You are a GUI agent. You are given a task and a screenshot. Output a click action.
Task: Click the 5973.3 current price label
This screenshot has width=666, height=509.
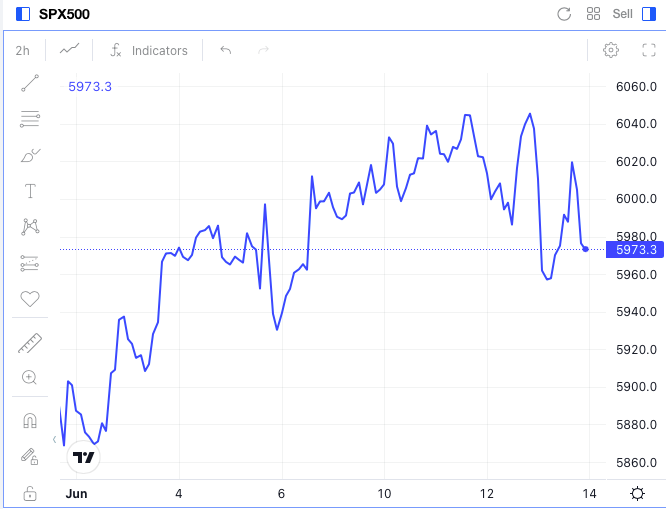(635, 249)
